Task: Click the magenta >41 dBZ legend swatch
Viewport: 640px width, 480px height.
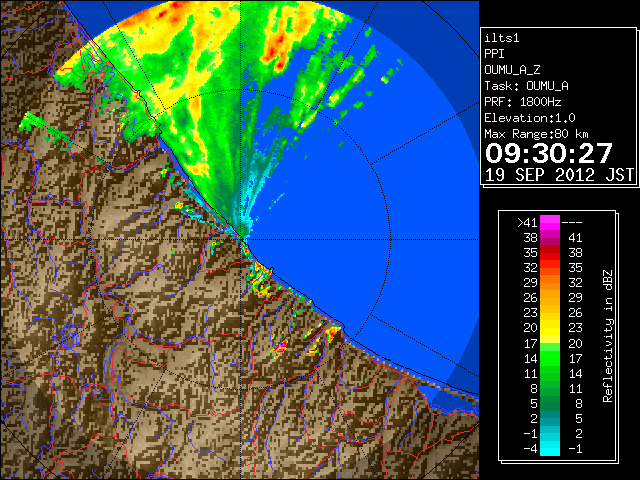Action: [550, 222]
